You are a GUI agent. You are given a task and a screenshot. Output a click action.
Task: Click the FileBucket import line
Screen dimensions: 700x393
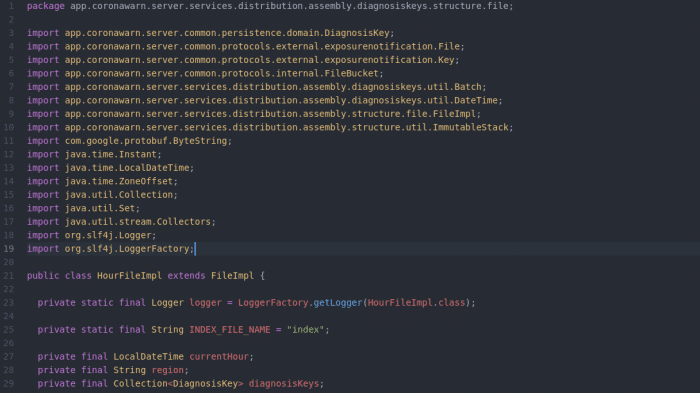pos(205,73)
